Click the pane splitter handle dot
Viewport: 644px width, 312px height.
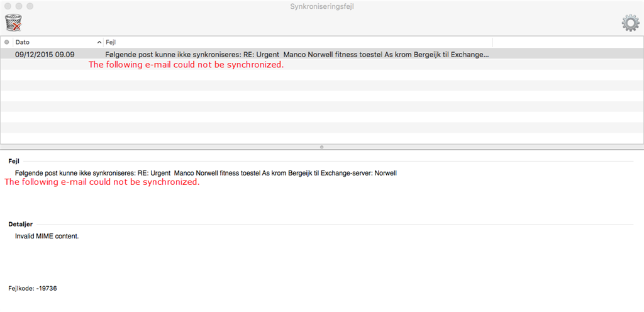pyautogui.click(x=321, y=147)
